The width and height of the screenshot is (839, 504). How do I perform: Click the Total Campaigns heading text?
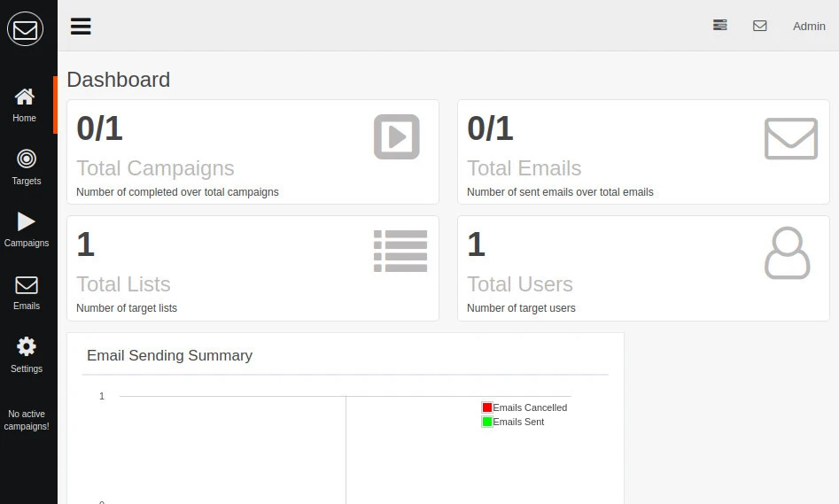click(x=155, y=168)
